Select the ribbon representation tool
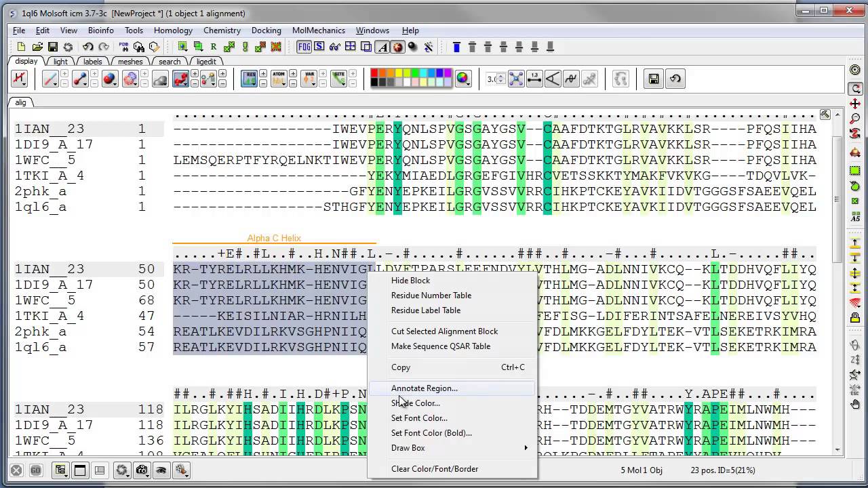 click(x=180, y=79)
